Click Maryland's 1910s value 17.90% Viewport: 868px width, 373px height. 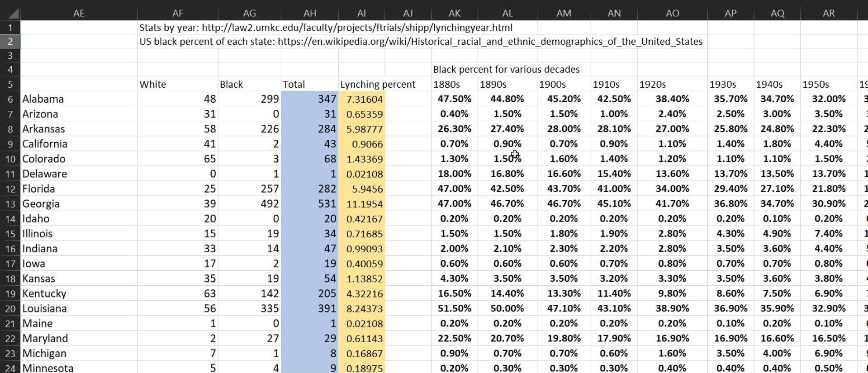coord(614,339)
